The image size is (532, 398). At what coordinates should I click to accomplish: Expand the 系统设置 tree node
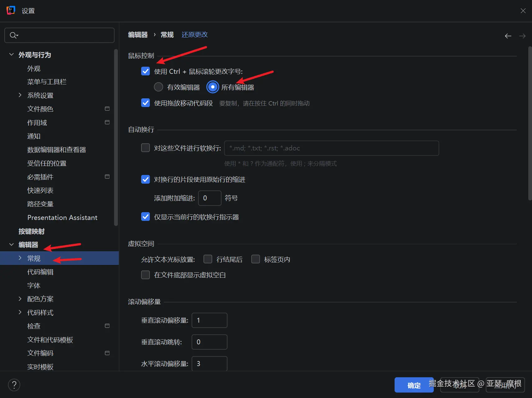click(20, 95)
